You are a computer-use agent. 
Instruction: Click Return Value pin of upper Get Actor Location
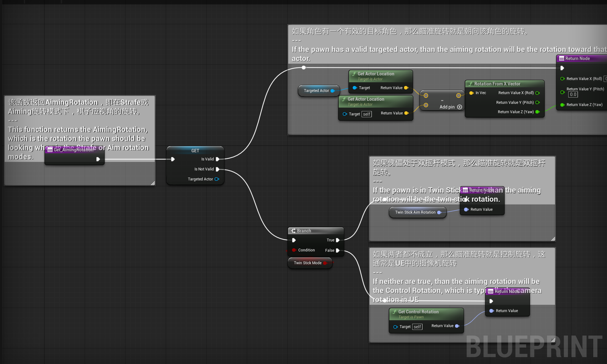(406, 88)
